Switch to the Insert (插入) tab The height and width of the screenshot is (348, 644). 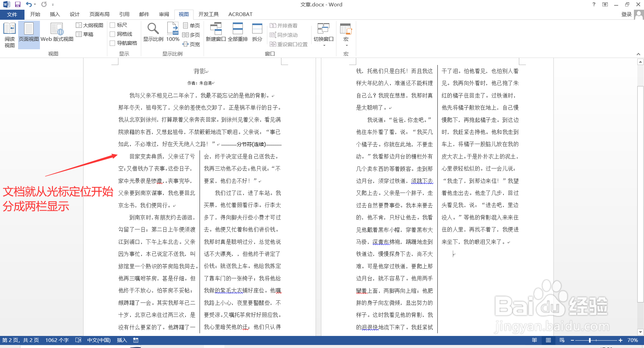click(55, 14)
